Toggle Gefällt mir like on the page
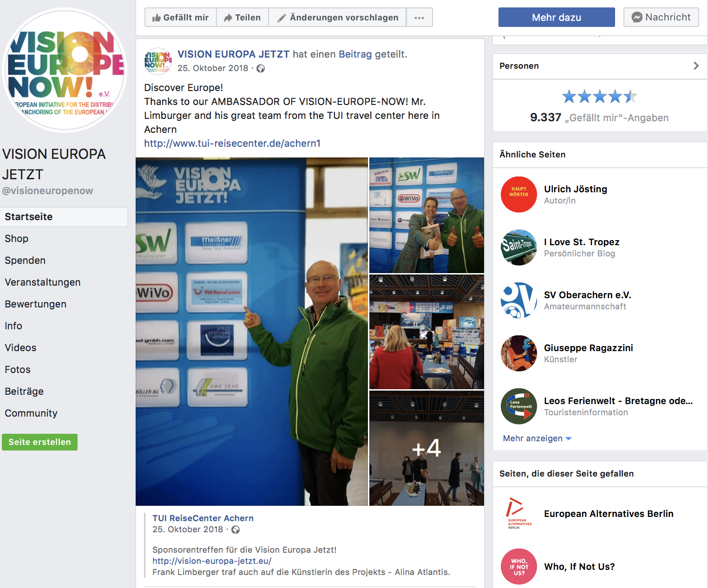The height and width of the screenshot is (588, 708). [x=181, y=18]
